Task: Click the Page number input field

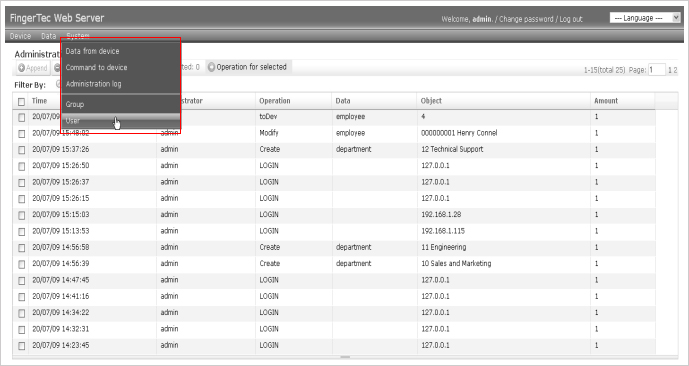Action: pyautogui.click(x=656, y=70)
